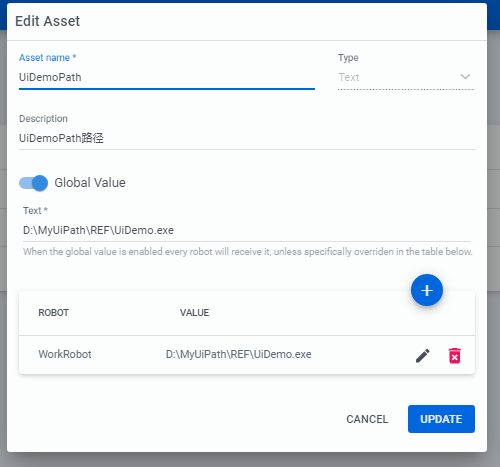Click the Edit Asset dialog title

click(x=47, y=21)
